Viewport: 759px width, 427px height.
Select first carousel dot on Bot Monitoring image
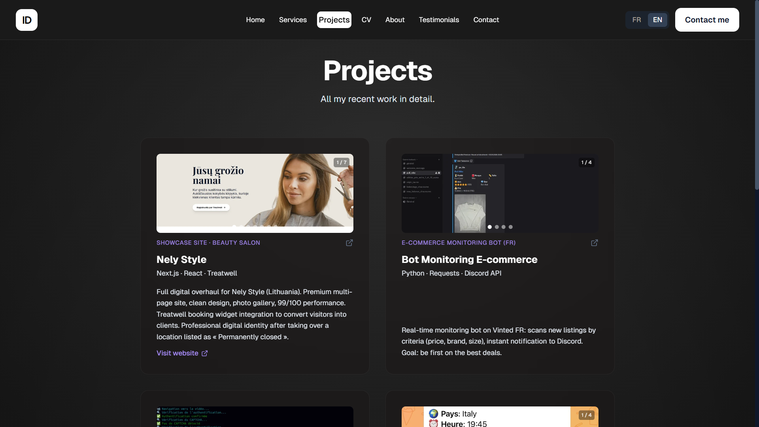(x=490, y=227)
